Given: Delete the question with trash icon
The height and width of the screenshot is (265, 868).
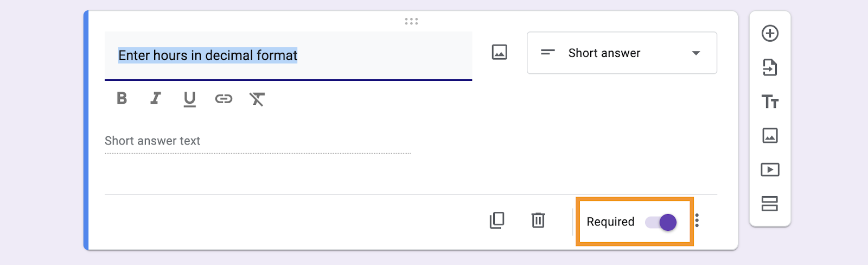Looking at the screenshot, I should pyautogui.click(x=538, y=220).
